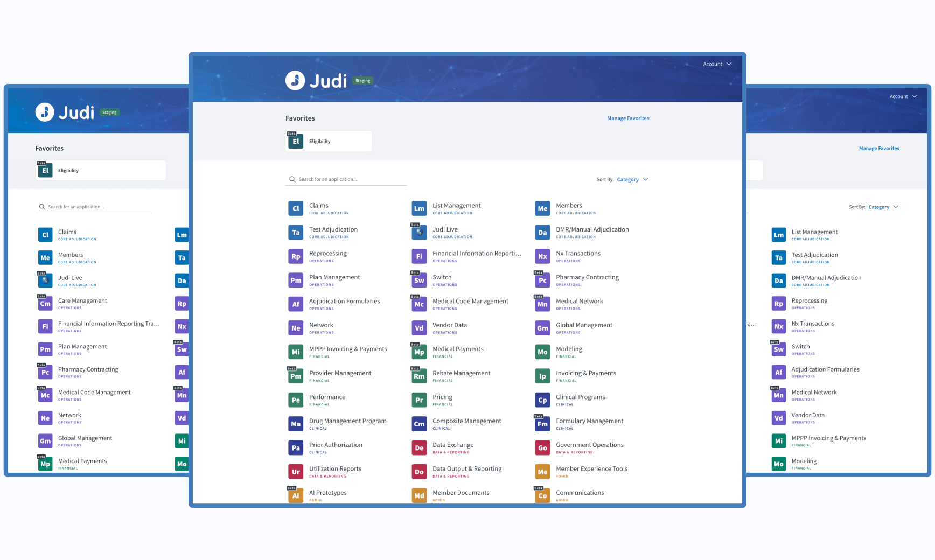The width and height of the screenshot is (935, 560).
Task: Click the Government Operations 'Go' icon
Action: pos(542,448)
